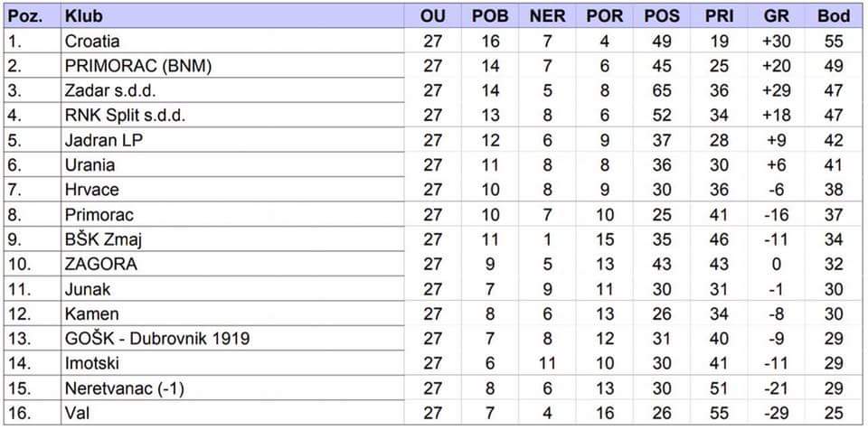Select the GR column header

point(777,16)
